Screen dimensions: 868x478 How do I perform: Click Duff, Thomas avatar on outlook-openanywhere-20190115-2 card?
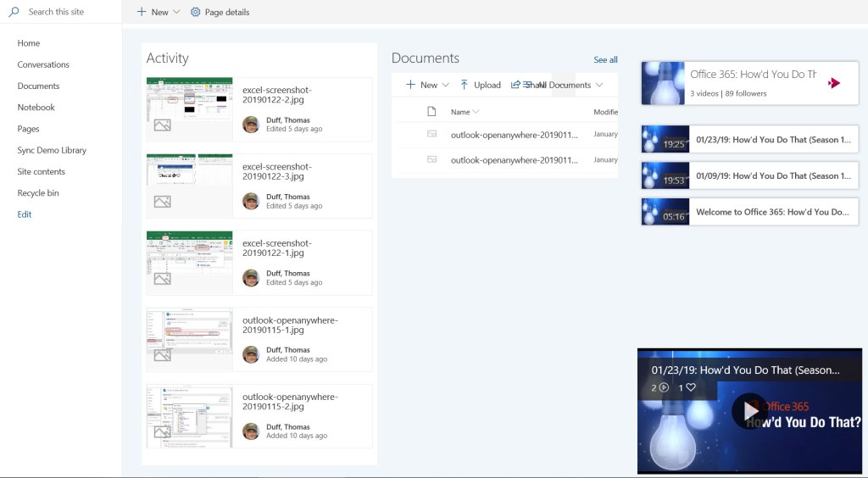[x=251, y=431]
